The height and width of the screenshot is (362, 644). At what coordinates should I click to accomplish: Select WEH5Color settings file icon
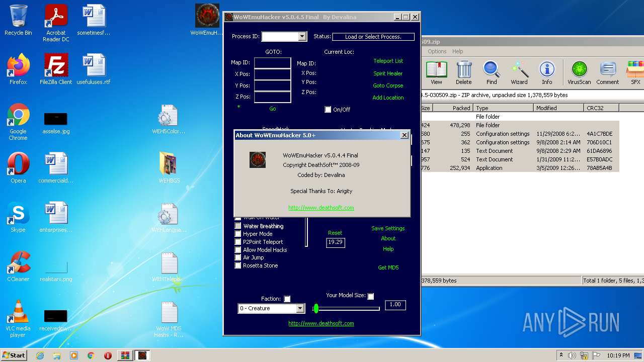click(x=169, y=120)
